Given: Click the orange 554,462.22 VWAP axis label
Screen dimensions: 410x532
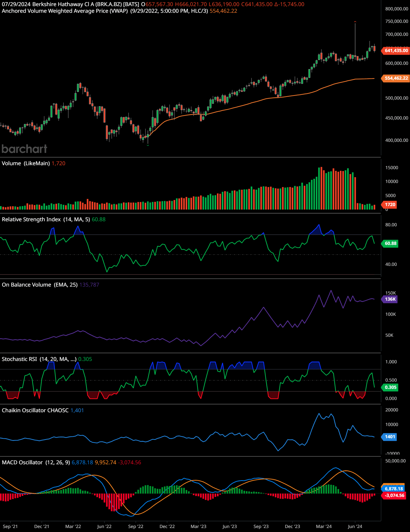Looking at the screenshot, I should point(396,78).
